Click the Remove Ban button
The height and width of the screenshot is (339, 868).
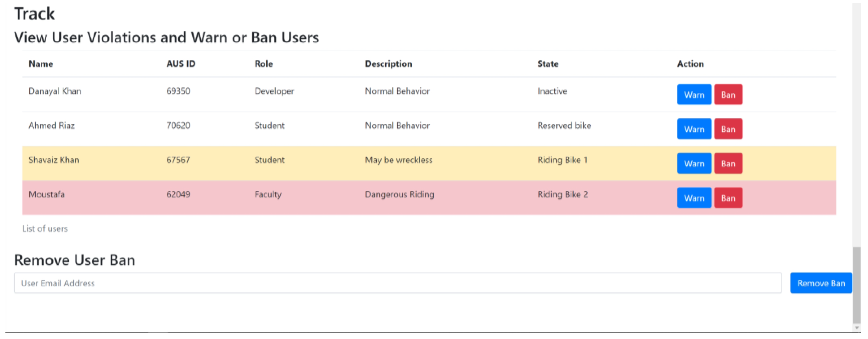pyautogui.click(x=821, y=283)
